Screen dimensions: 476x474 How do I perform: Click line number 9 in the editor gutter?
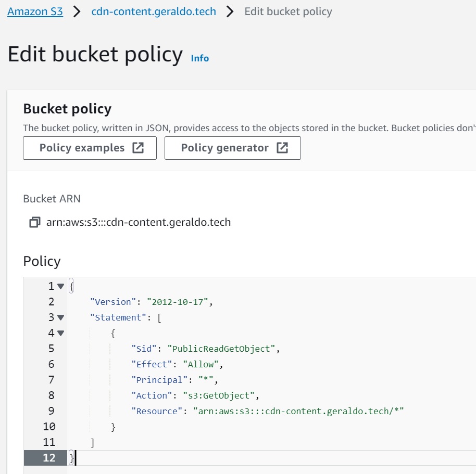click(51, 411)
